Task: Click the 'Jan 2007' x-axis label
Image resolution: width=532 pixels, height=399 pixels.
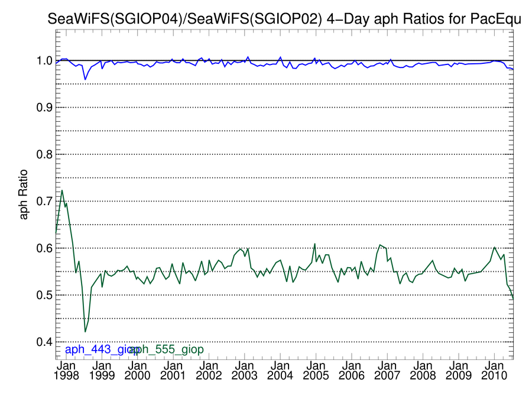Action: tap(387, 371)
